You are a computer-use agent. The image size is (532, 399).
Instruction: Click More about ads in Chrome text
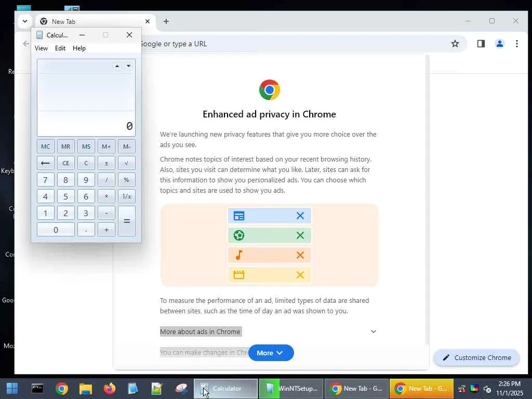pyautogui.click(x=200, y=331)
